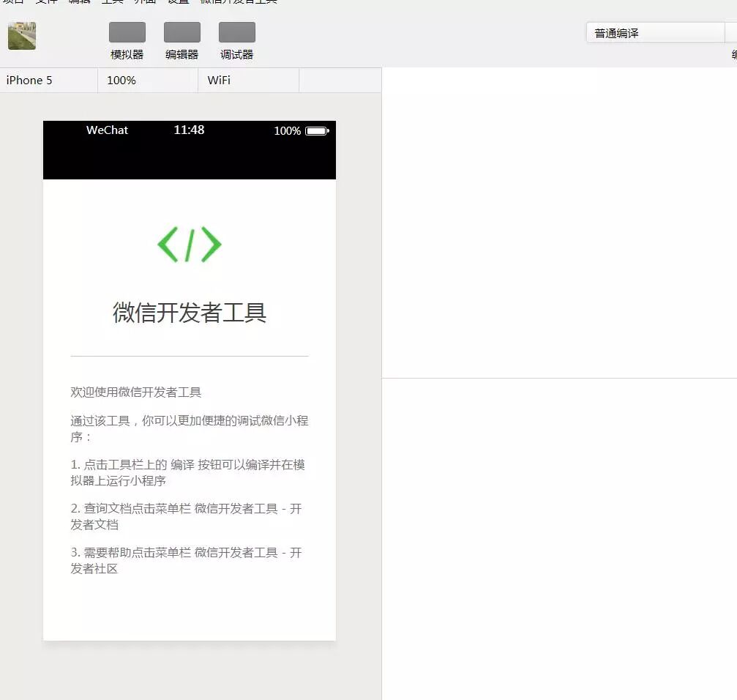Click the WeChat label in simulator status bar
Viewport: 737px width, 700px height.
point(107,130)
